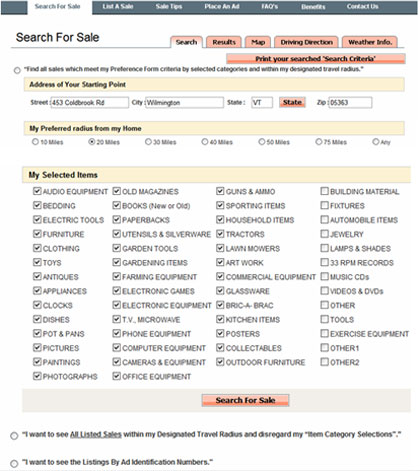Untick the GUNS & AMMO checkbox

click(x=220, y=191)
